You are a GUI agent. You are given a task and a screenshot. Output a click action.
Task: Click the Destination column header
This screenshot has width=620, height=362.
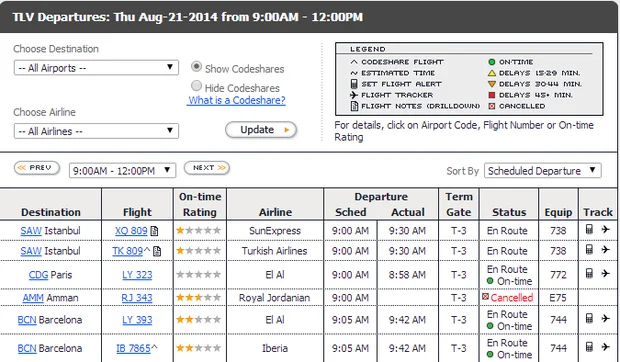coord(51,212)
